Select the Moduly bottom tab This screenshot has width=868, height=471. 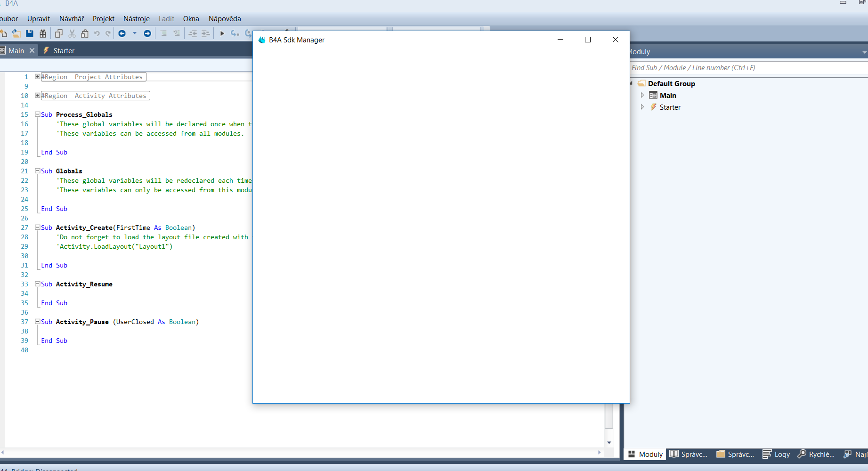pos(645,454)
